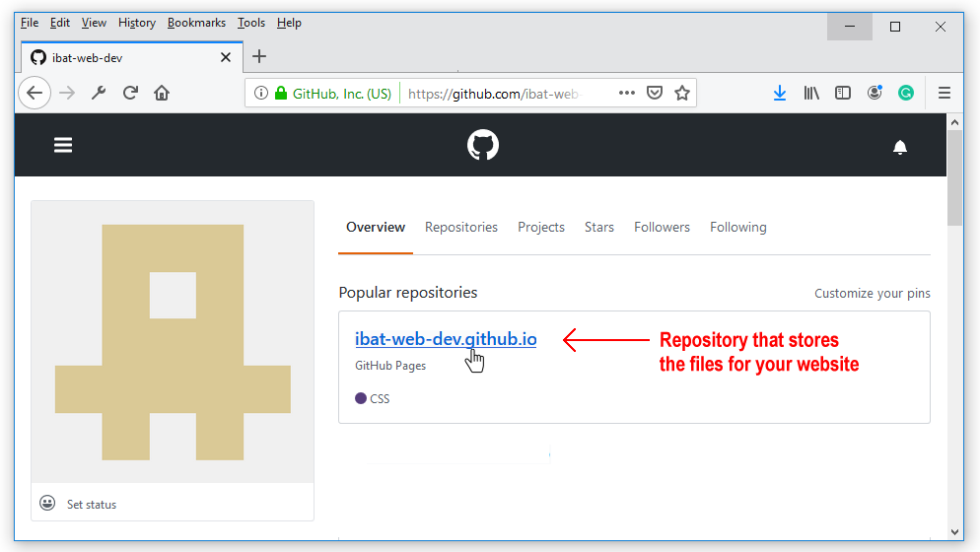
Task: Click the Set status text
Action: point(92,505)
